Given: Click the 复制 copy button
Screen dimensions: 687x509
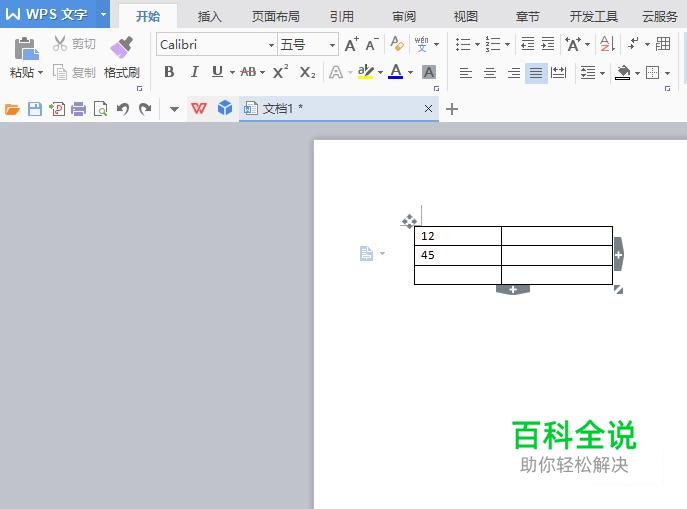Looking at the screenshot, I should click(x=74, y=73).
